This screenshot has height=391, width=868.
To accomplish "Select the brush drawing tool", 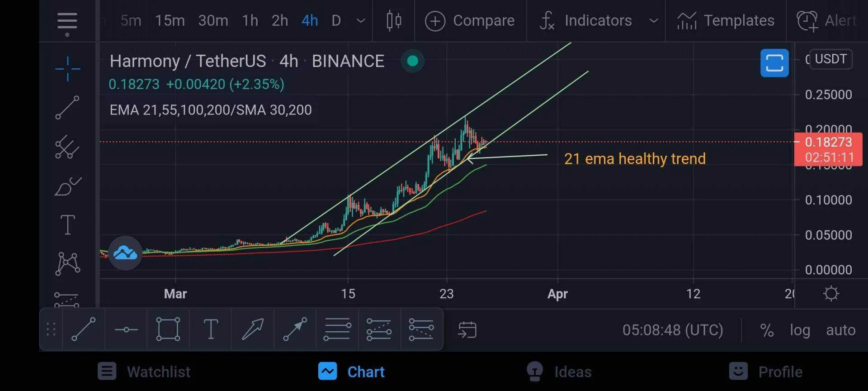I will coord(68,186).
